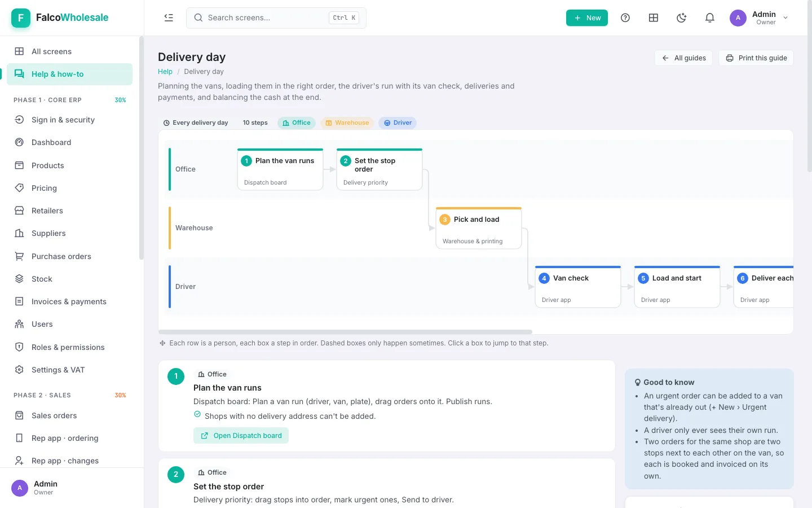Open the apps grid icon in the header
The width and height of the screenshot is (812, 508).
tap(654, 18)
